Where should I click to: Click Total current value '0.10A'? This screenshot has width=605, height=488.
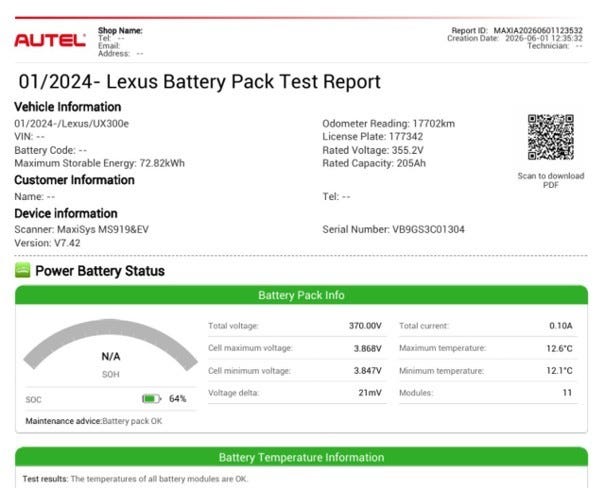(561, 326)
